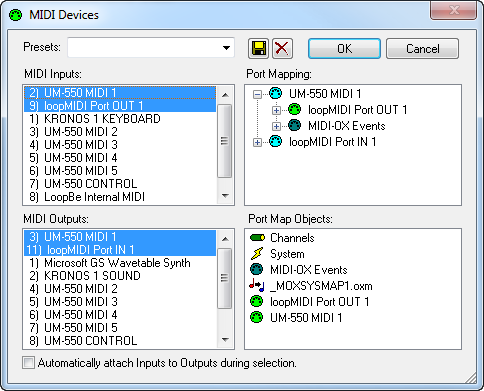The height and width of the screenshot is (391, 484).
Task: Select output '2) KRONOS 1 SOUND'
Action: tap(120, 276)
